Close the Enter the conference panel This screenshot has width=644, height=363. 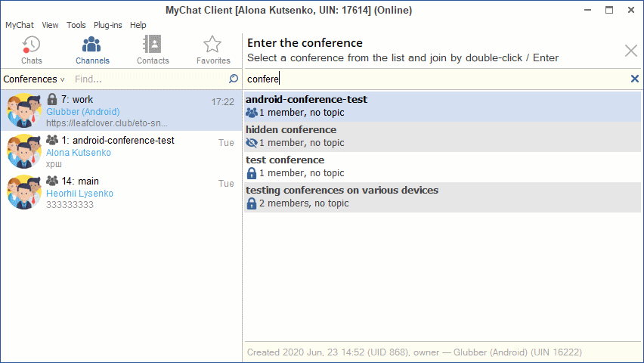(x=631, y=51)
